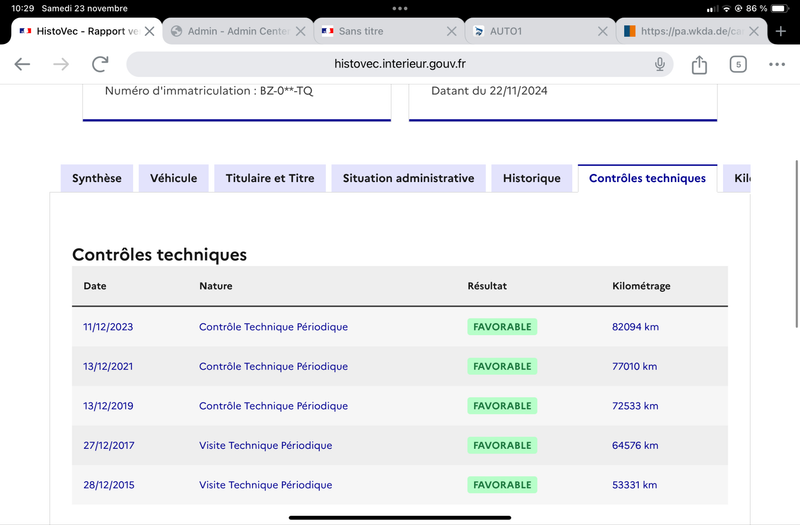Open the share sheet icon

pyautogui.click(x=699, y=64)
